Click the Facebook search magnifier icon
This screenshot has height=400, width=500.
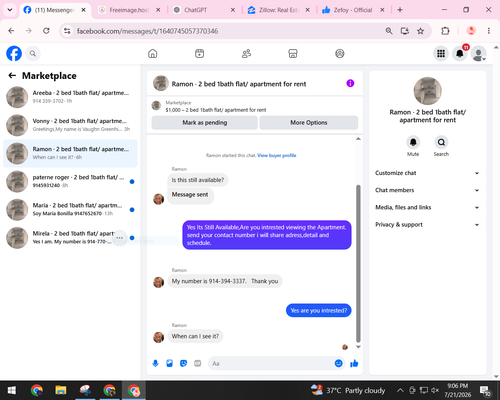click(x=33, y=53)
